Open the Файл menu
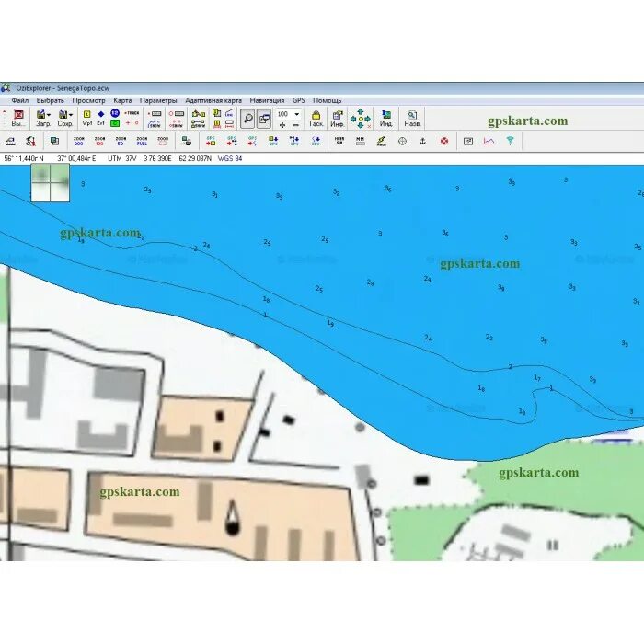Image resolution: width=644 pixels, height=644 pixels. click(x=19, y=100)
